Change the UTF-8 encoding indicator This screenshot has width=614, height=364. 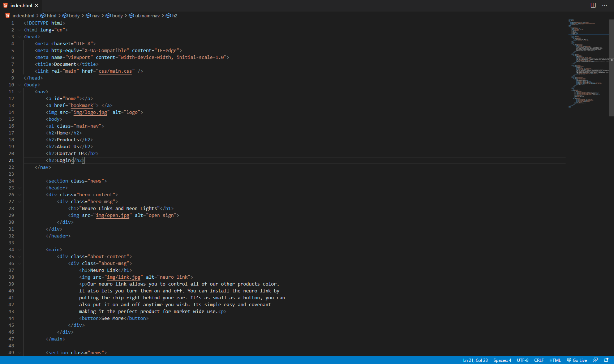[523, 360]
